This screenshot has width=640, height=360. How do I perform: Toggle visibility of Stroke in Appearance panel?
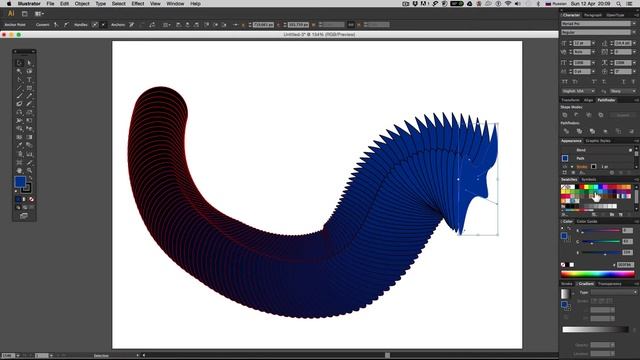pyautogui.click(x=565, y=167)
